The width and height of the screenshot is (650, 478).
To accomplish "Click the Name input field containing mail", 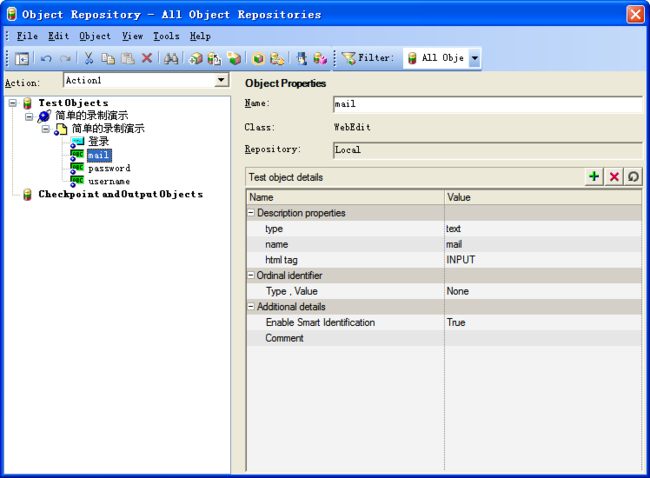I will click(488, 104).
